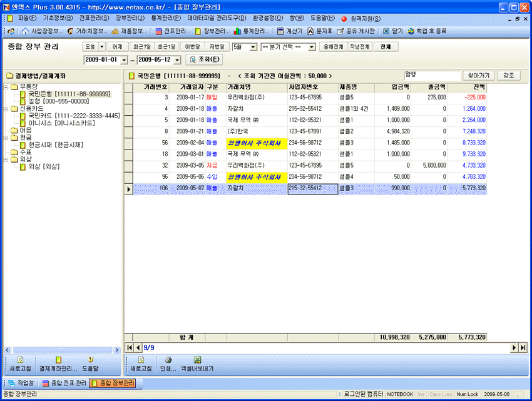This screenshot has width=532, height=401.
Task: Click the 우리백화점(주) cell in row 32
Action: (257, 166)
